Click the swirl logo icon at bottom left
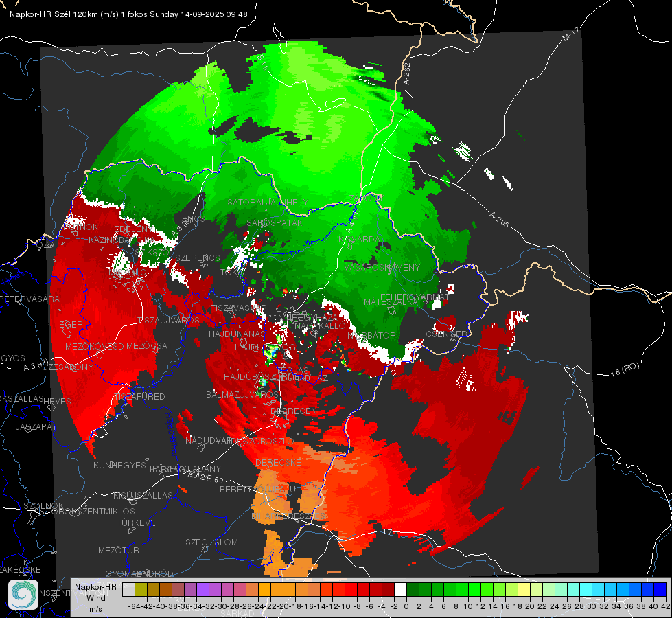The width and height of the screenshot is (672, 618). click(23, 595)
